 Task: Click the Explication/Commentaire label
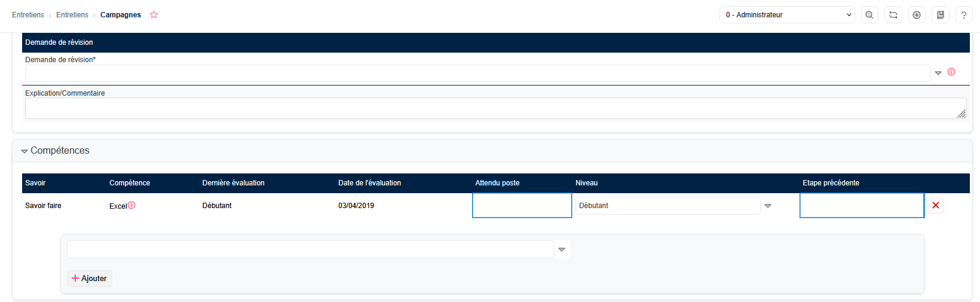click(65, 93)
